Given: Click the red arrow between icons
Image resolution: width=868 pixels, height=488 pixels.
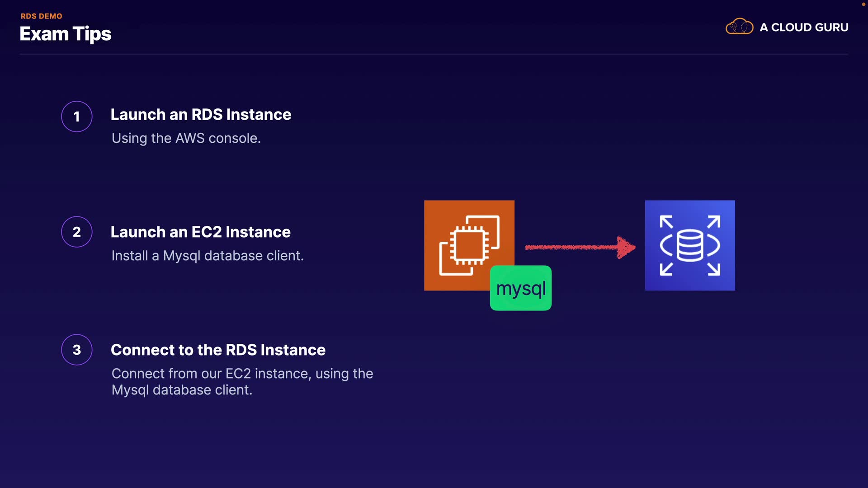Looking at the screenshot, I should [580, 247].
